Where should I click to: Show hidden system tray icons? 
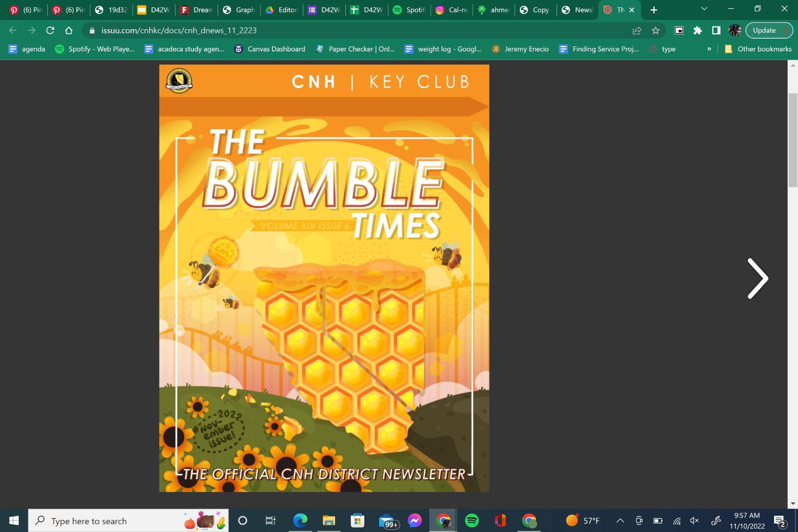620,521
